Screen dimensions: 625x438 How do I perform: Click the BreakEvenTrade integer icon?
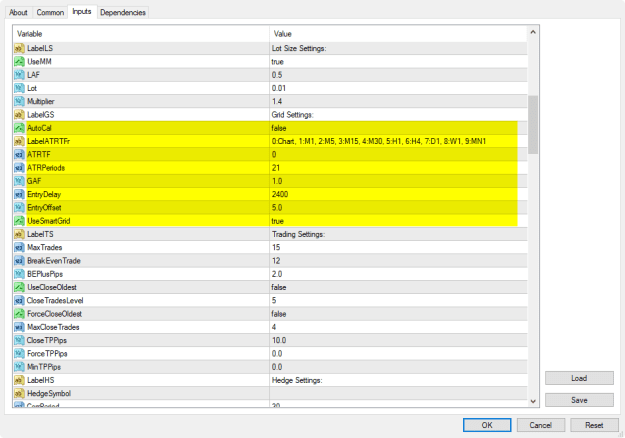(x=19, y=261)
